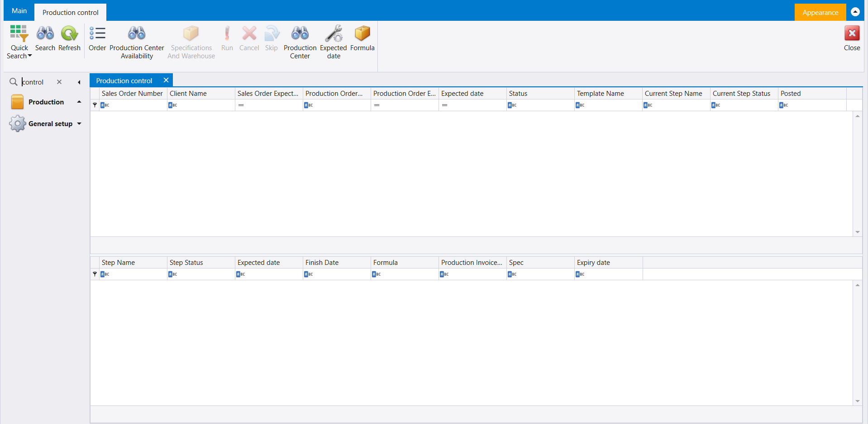Expand the General setup group
The image size is (868, 424).
tap(79, 123)
